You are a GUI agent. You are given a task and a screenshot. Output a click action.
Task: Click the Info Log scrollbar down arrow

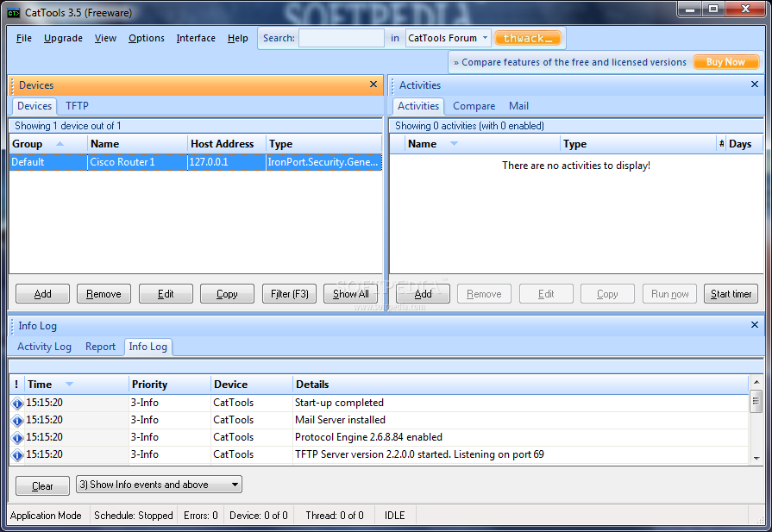(756, 458)
